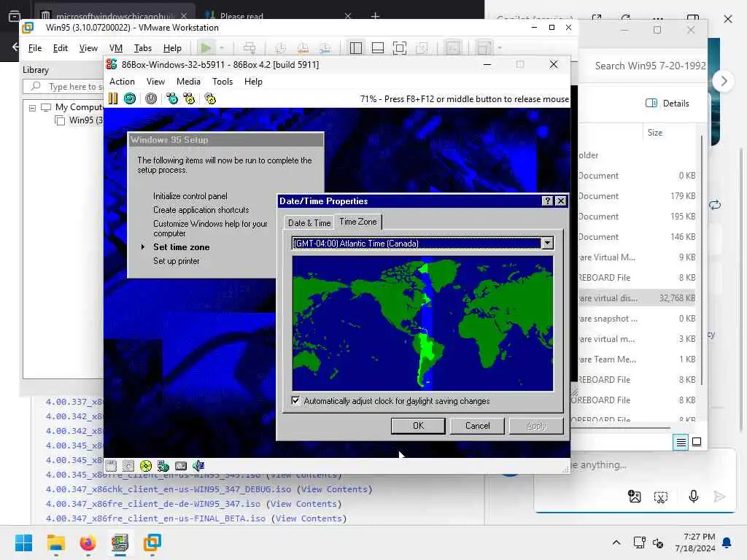Enter VMware full screen mode icon
The height and width of the screenshot is (560, 747).
pos(400,47)
